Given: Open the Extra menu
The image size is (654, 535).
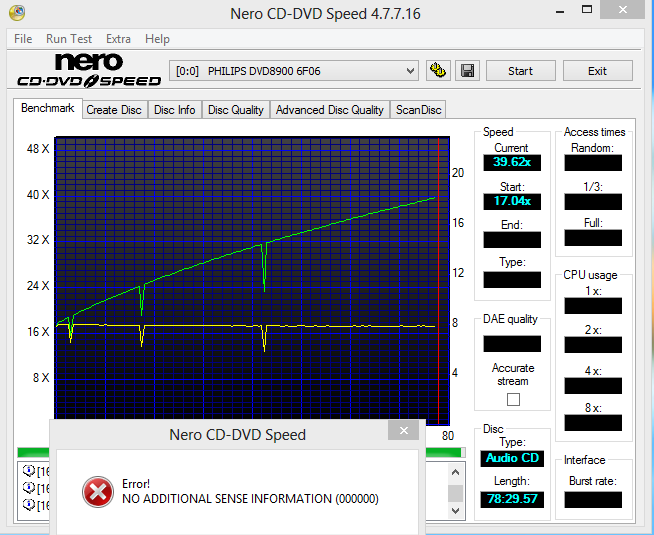Looking at the screenshot, I should coord(118,39).
